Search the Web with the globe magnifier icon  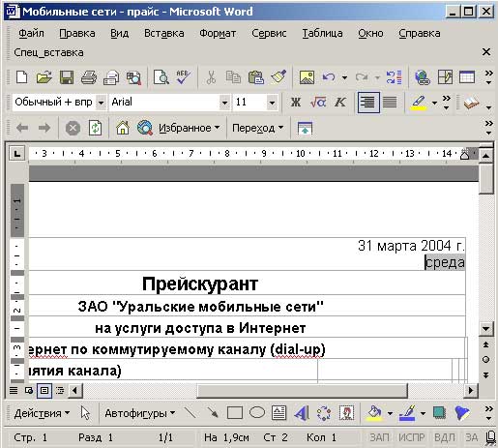(145, 128)
